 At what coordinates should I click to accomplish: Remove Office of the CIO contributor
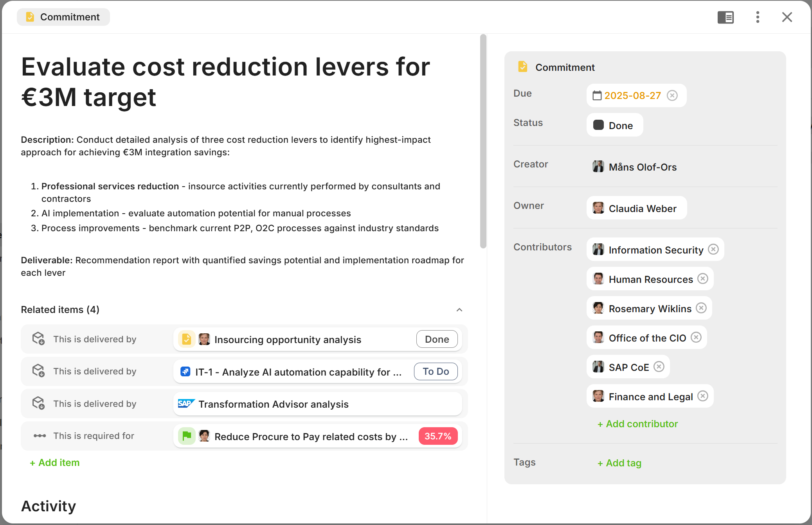click(696, 338)
